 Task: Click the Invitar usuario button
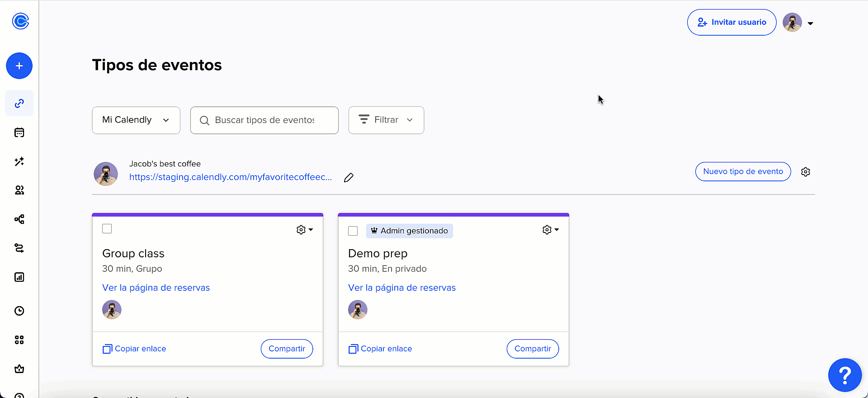pos(732,22)
